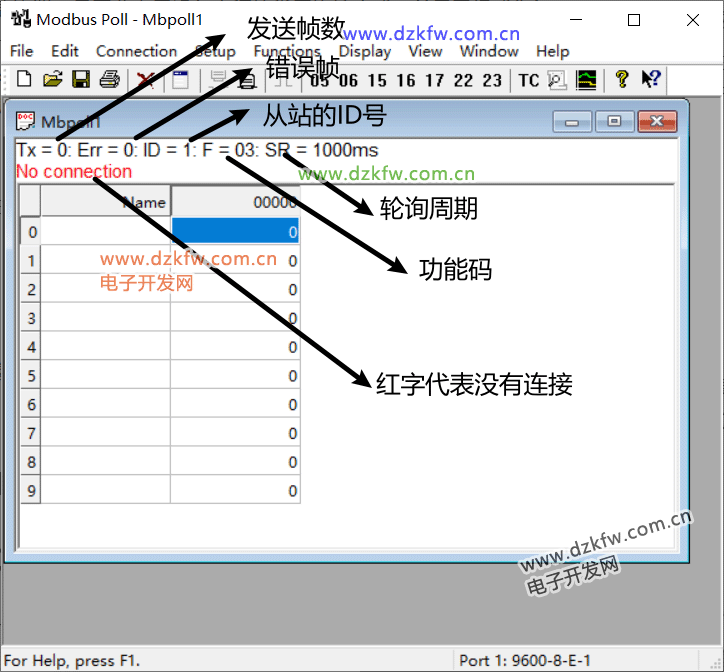Open the Display menu
Viewport: 724px width, 672px height.
[x=365, y=51]
